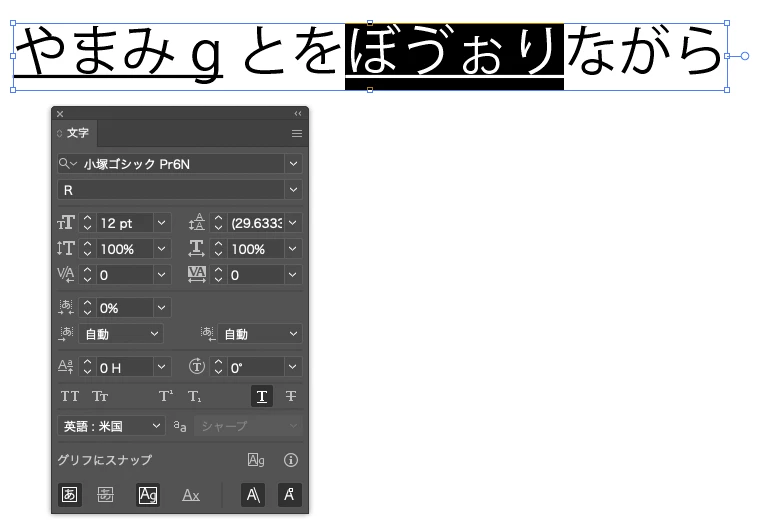Click the font size icon
The height and width of the screenshot is (525, 762).
click(x=66, y=223)
